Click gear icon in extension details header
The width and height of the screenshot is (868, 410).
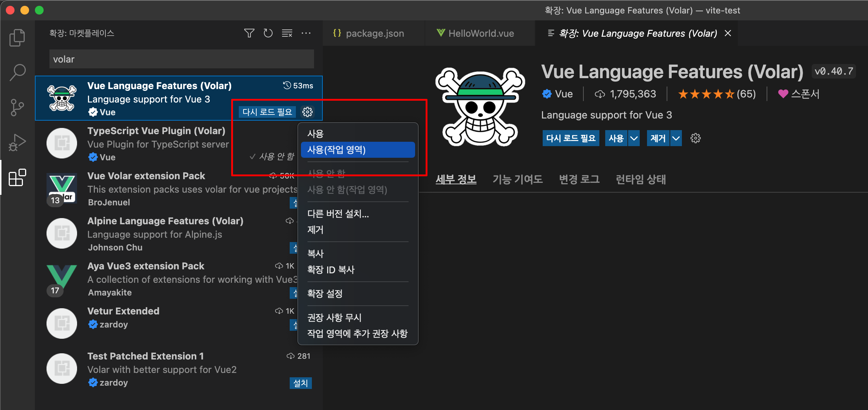695,138
